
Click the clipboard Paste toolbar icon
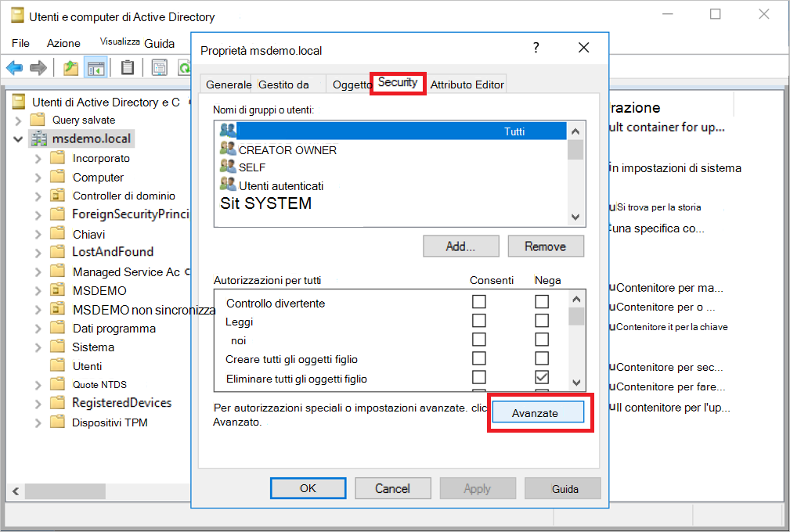[128, 67]
